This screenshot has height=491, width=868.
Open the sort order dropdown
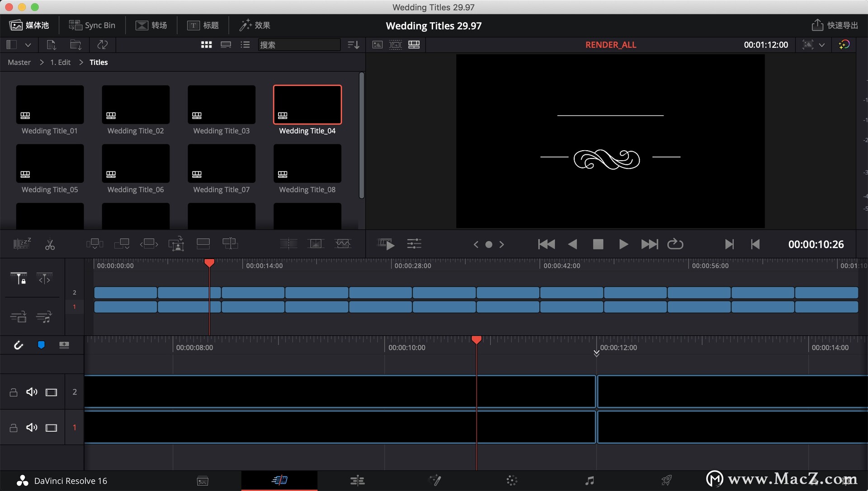point(353,45)
